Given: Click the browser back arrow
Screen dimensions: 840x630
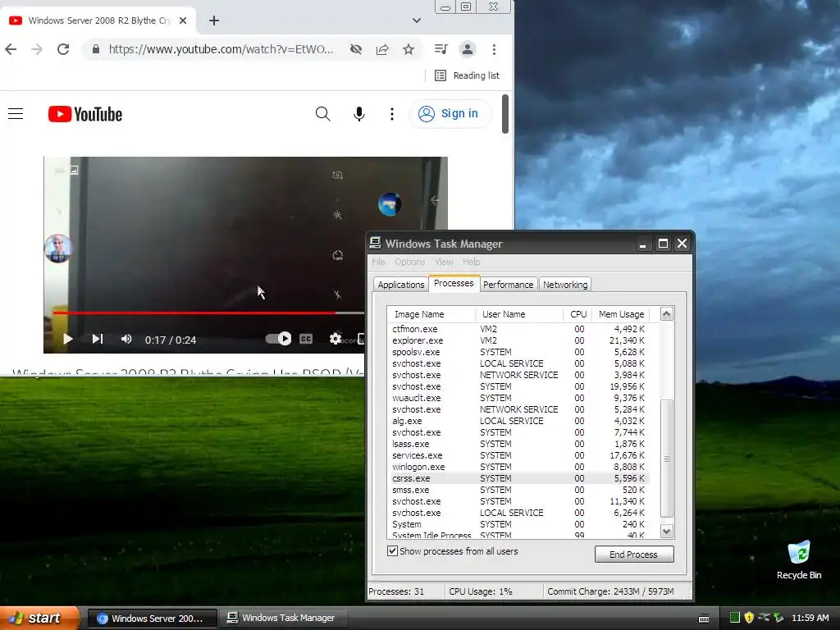Looking at the screenshot, I should pos(11,49).
